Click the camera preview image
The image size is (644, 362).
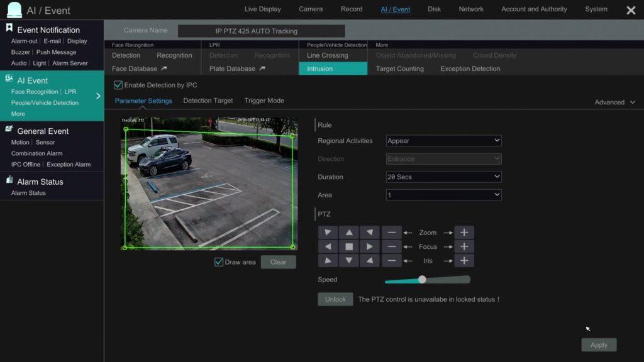[x=209, y=184]
